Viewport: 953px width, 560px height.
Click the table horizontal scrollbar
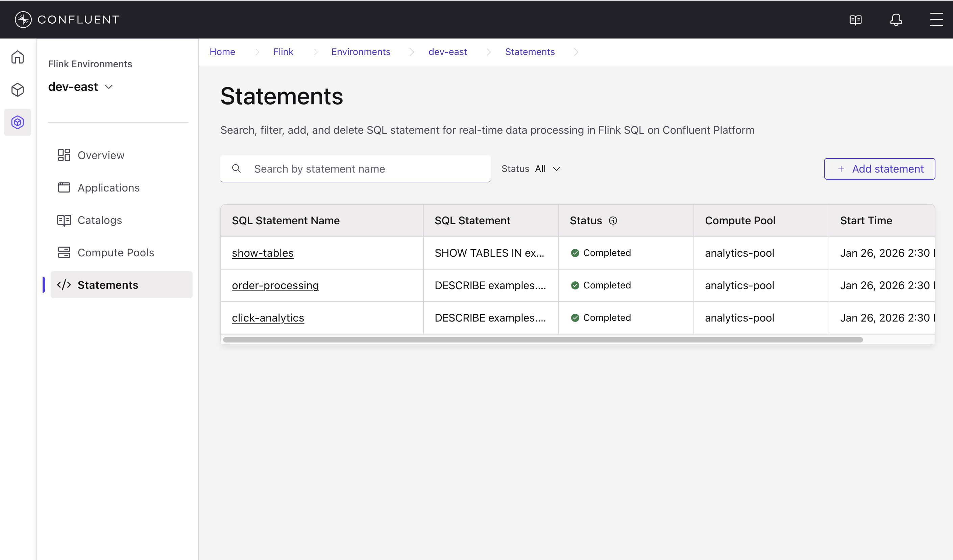point(543,340)
